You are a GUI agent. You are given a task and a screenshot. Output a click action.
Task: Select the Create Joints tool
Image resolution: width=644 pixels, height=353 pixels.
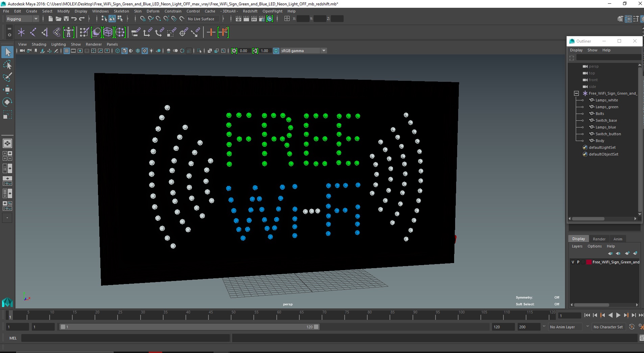[x=33, y=32]
